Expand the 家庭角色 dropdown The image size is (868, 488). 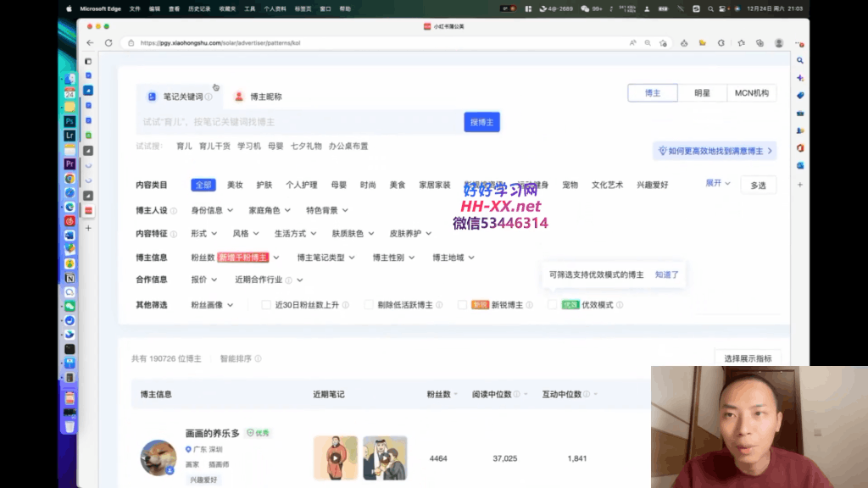click(x=270, y=210)
